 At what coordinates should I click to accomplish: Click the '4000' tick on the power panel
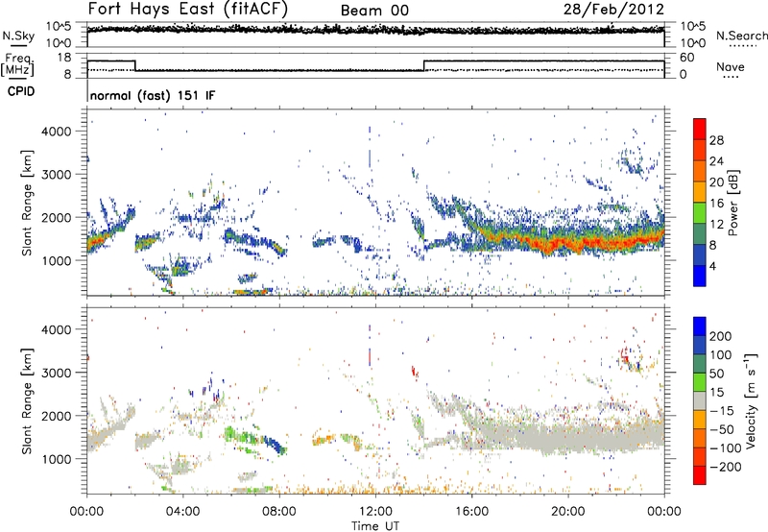click(56, 132)
